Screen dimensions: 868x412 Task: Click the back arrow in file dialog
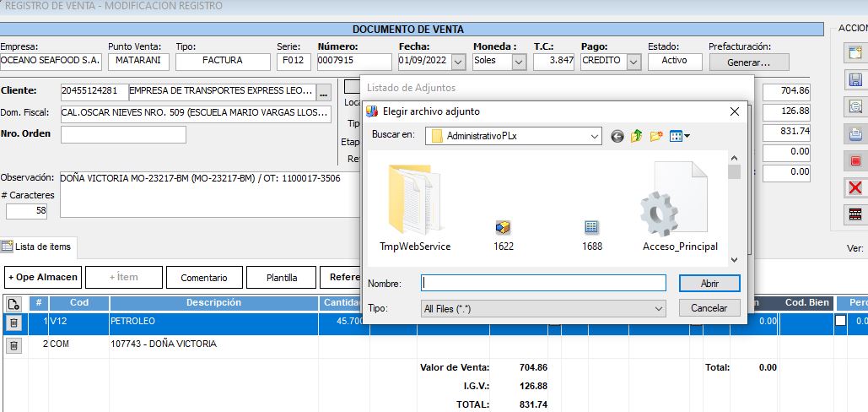pos(617,136)
